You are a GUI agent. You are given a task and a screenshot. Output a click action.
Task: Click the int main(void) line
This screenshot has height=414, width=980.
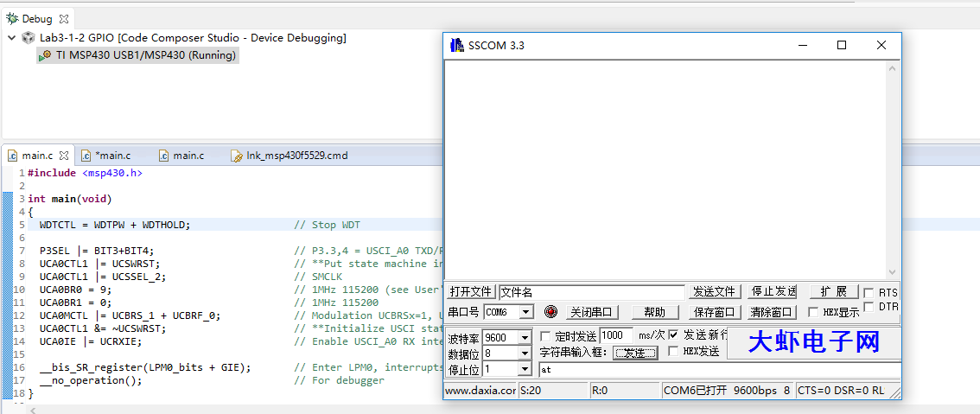coord(69,199)
